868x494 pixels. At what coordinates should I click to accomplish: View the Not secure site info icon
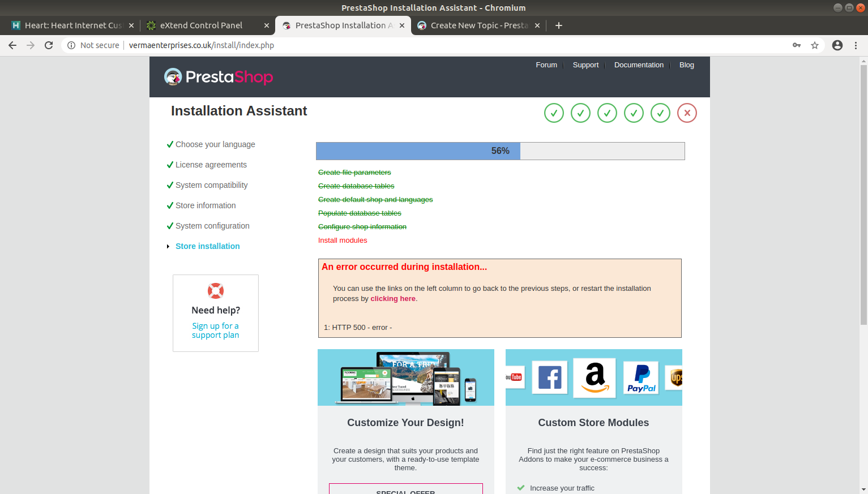click(71, 45)
